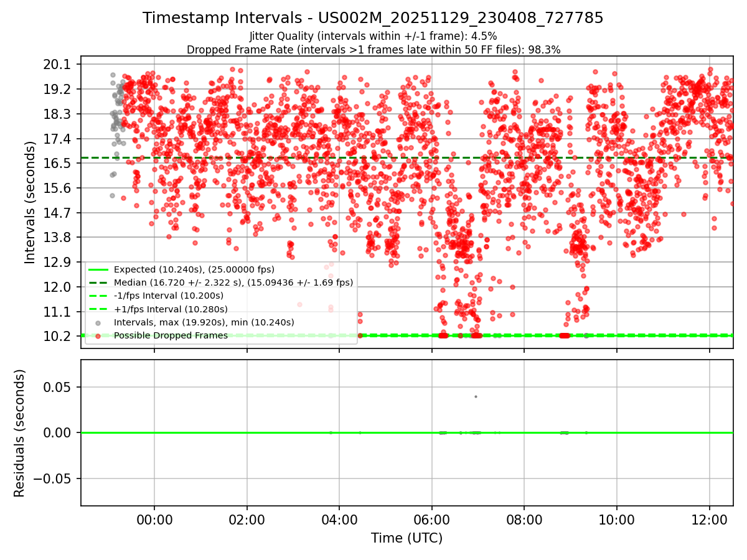Click the 17.4 y-axis tick label

pyautogui.click(x=58, y=139)
